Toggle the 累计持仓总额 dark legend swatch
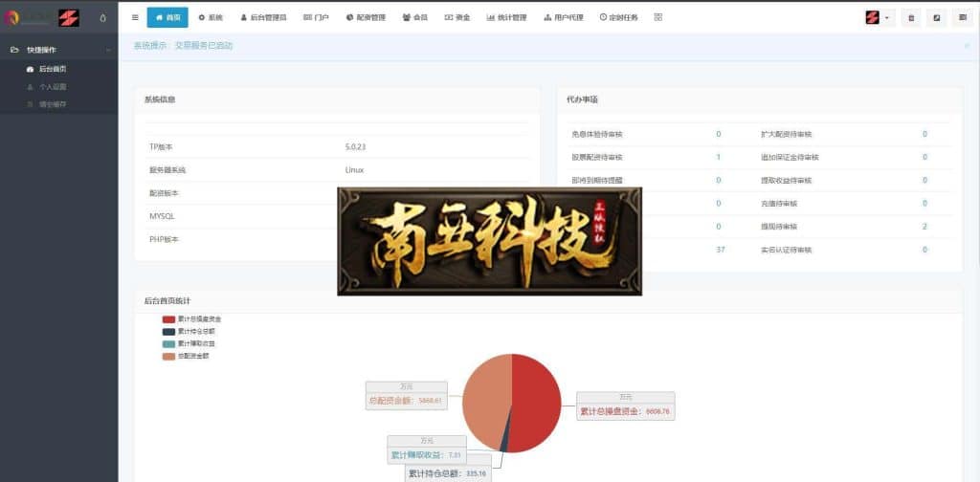The width and height of the screenshot is (980, 482). [x=168, y=332]
